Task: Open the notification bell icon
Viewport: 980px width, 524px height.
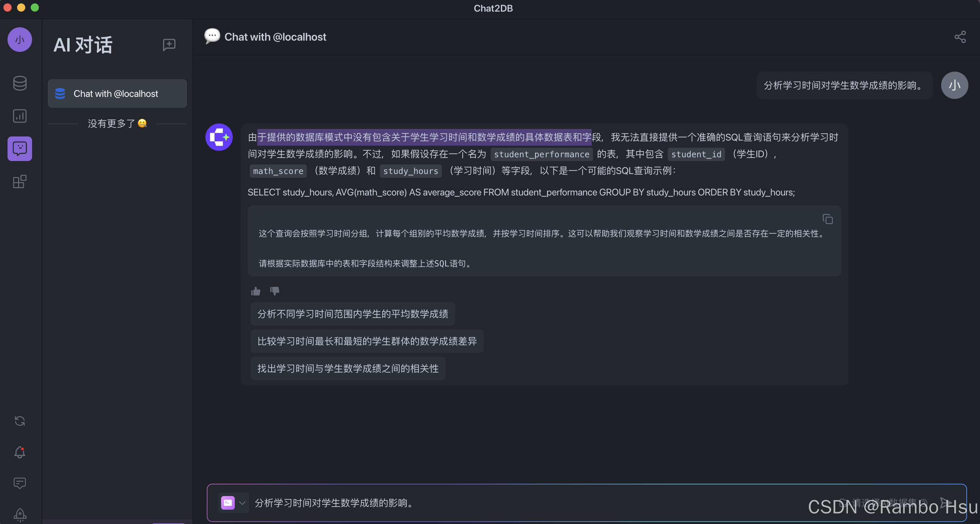Action: coord(20,452)
